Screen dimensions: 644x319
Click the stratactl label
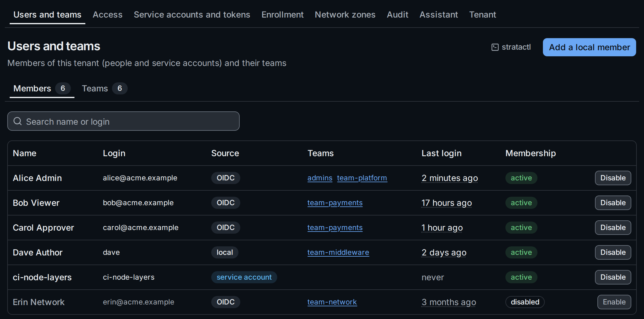(x=516, y=47)
